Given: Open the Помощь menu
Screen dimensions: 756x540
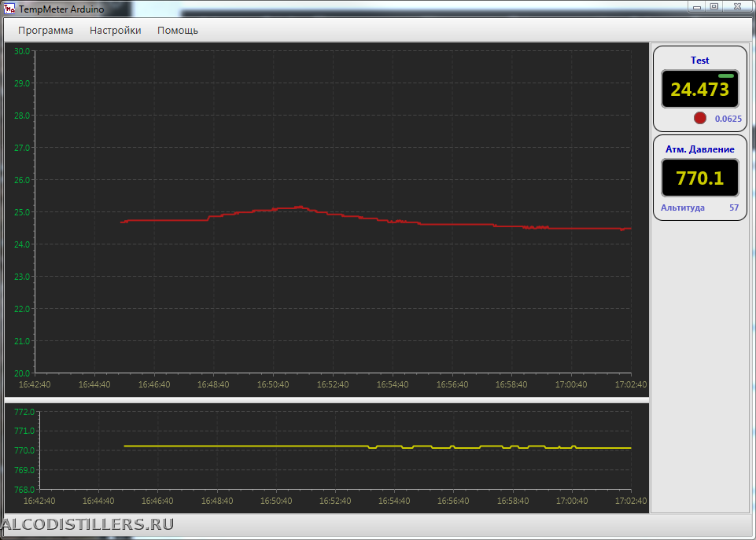Looking at the screenshot, I should point(177,31).
